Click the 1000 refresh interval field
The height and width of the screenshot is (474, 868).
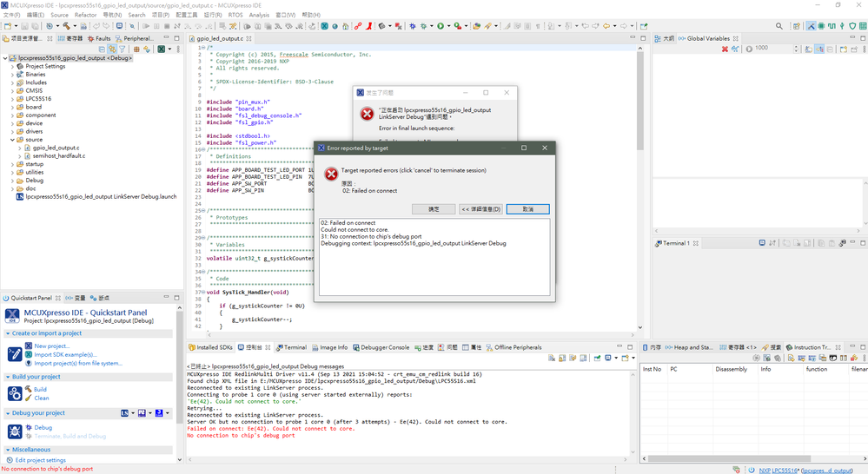coord(773,49)
